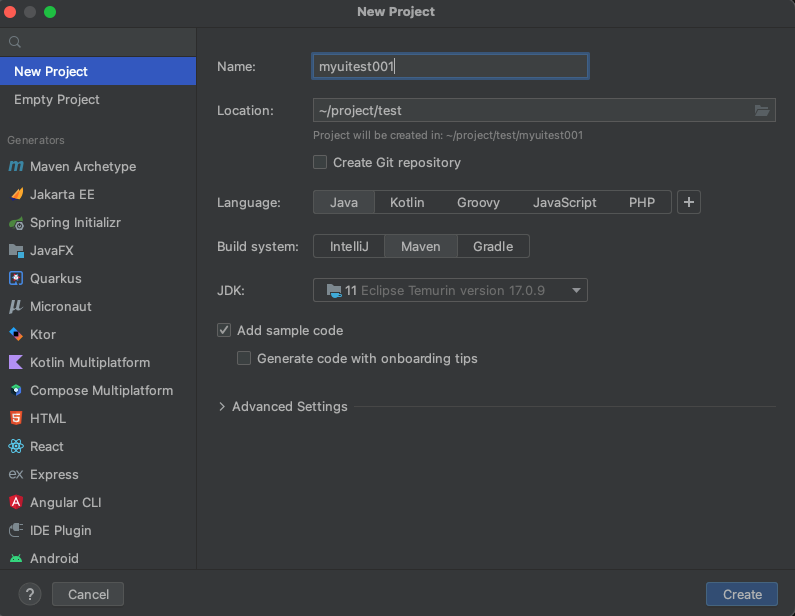Screen dimensions: 795x616
Task: Click the Cancel button
Action: tap(88, 594)
